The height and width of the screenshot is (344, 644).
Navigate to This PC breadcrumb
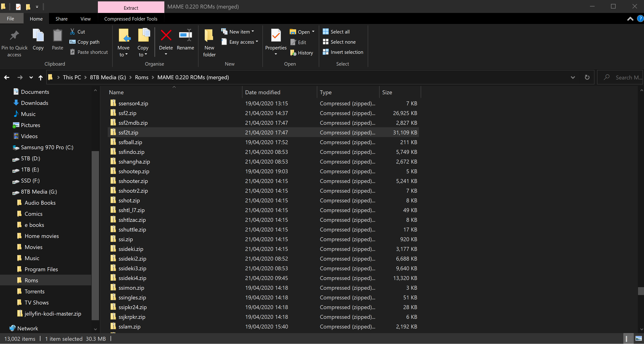(72, 77)
